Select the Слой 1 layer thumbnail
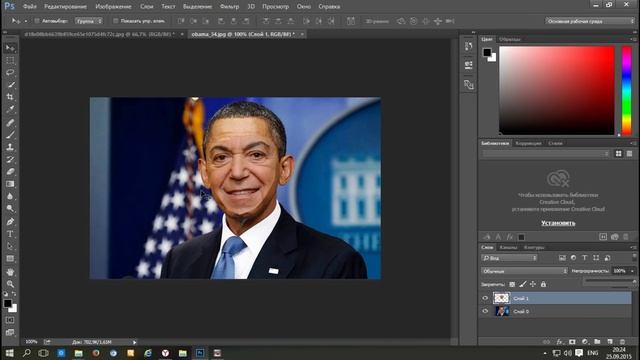The height and width of the screenshot is (360, 640). coord(501,298)
